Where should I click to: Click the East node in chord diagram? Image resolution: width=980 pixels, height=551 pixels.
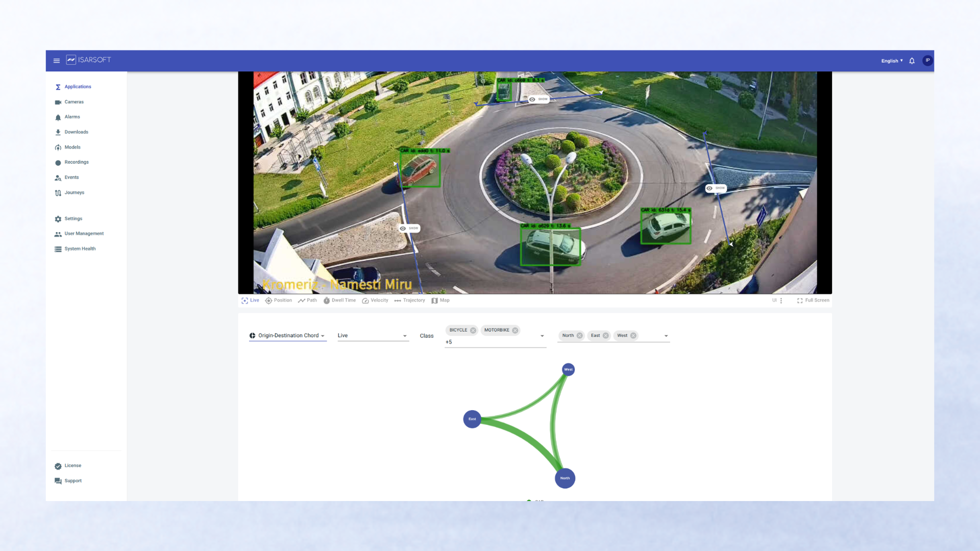pyautogui.click(x=472, y=419)
